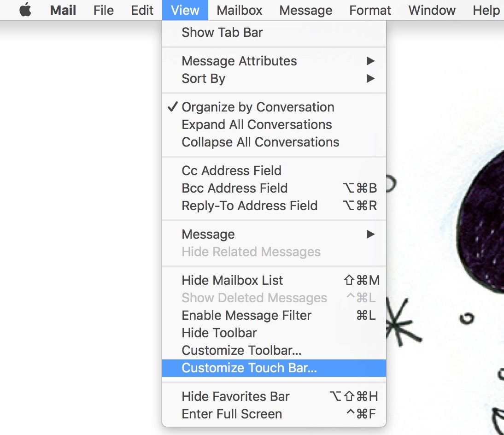The image size is (504, 435).
Task: Toggle Organize by Conversation checkmark item
Action: point(258,107)
